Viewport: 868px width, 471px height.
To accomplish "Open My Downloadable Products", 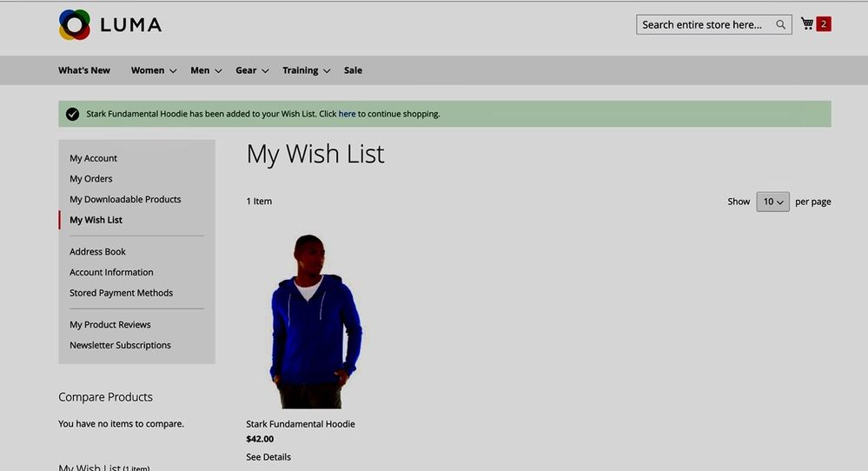I will [x=125, y=199].
